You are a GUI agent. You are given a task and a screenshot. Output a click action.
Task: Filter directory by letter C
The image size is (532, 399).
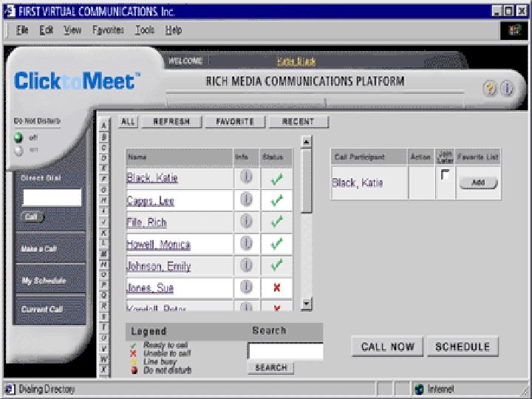click(104, 148)
